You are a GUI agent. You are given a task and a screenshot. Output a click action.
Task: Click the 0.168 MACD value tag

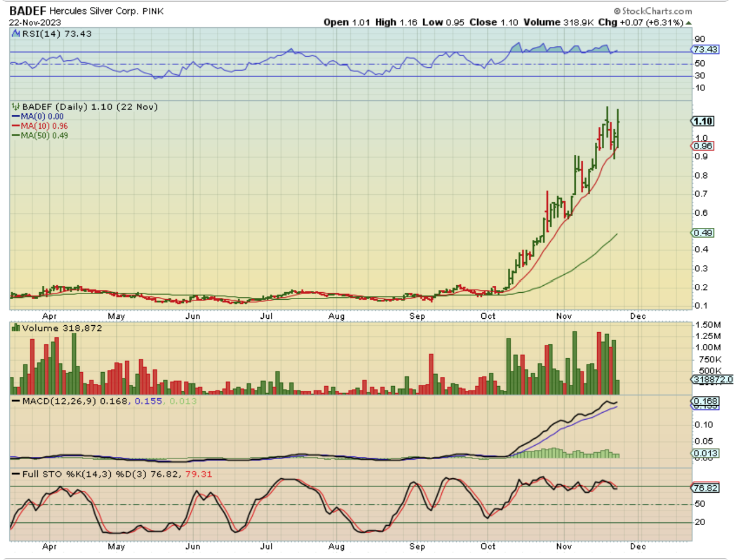706,401
